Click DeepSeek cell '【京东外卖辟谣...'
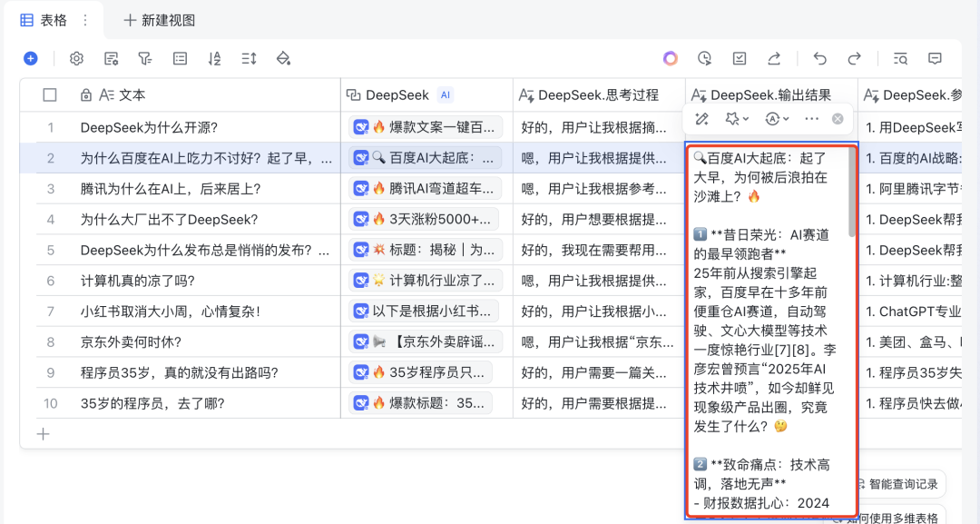This screenshot has width=980, height=524. [x=426, y=342]
